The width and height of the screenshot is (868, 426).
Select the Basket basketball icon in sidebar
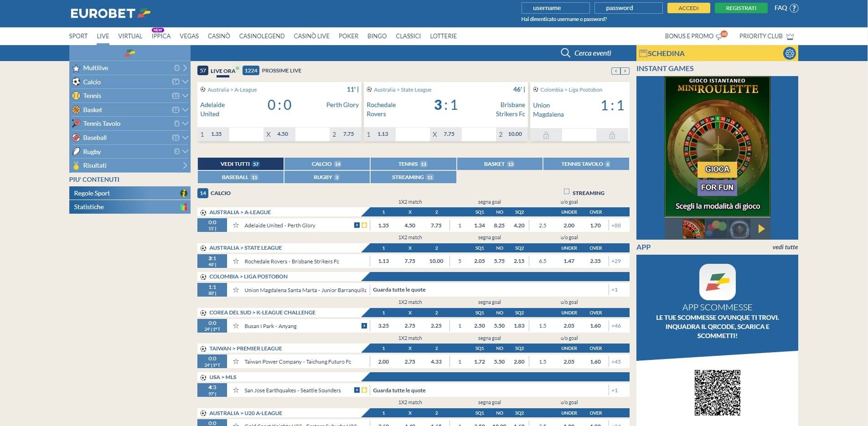(x=77, y=110)
